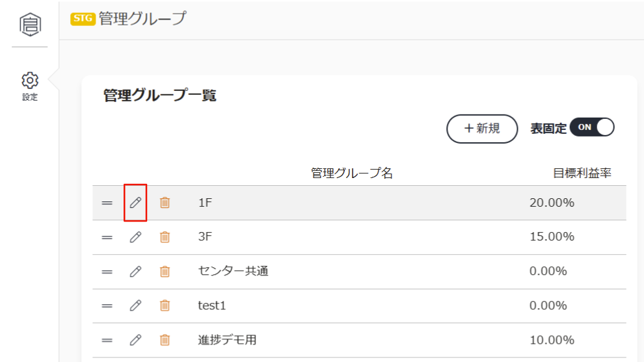This screenshot has height=362, width=644.
Task: Click the trash icon for センター共通
Action: (165, 271)
